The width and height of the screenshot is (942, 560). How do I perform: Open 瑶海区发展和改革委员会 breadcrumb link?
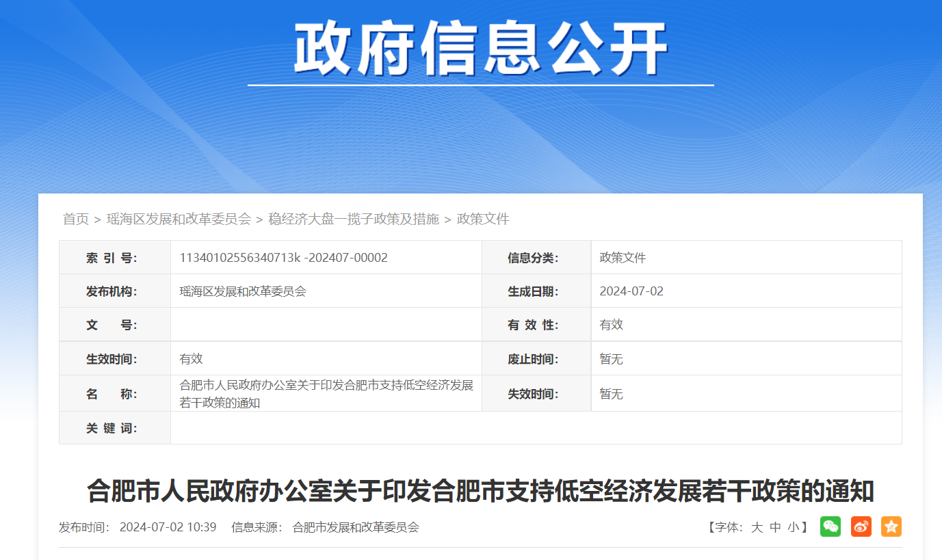[179, 219]
